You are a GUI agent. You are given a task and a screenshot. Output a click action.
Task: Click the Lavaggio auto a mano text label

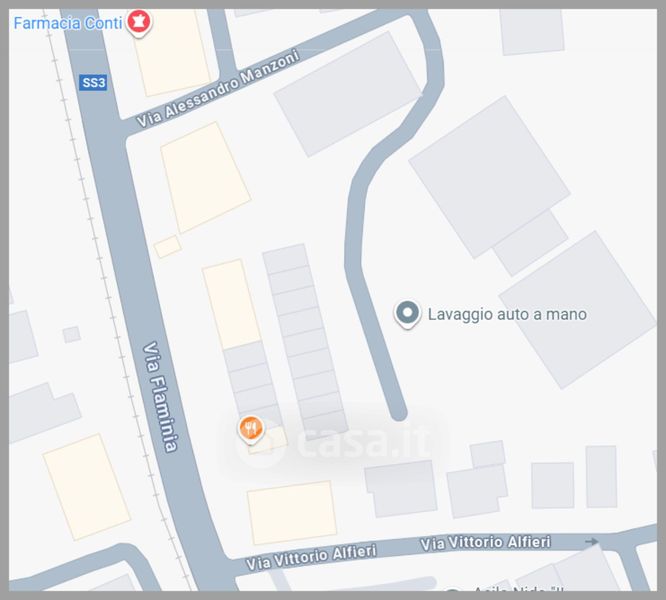pyautogui.click(x=507, y=314)
